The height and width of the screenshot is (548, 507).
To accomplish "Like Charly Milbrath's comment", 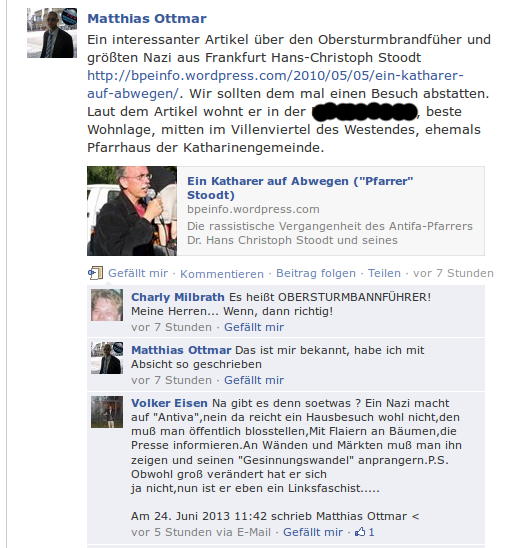I will click(254, 327).
